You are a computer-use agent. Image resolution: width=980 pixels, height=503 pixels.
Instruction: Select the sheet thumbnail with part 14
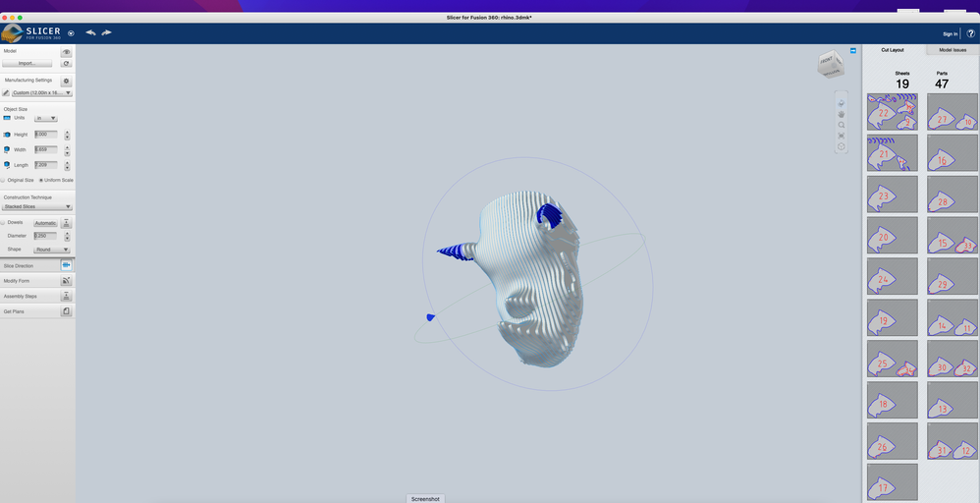pos(953,318)
